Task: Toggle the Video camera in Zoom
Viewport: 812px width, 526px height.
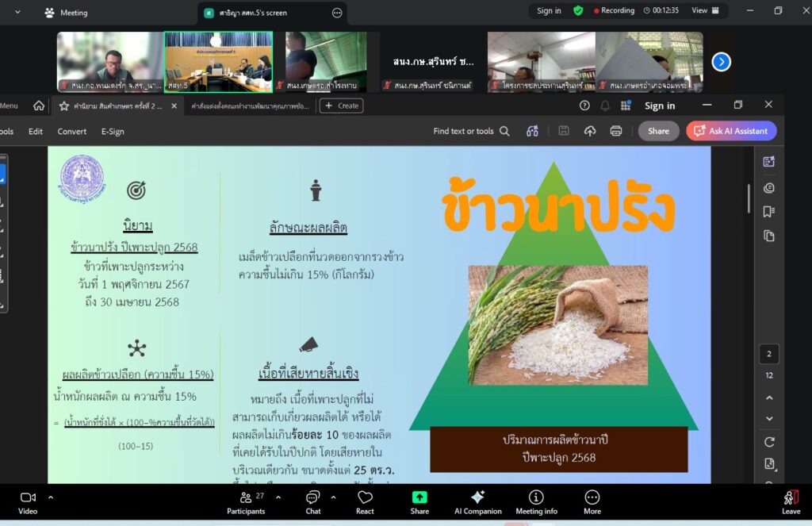Action: tap(28, 501)
